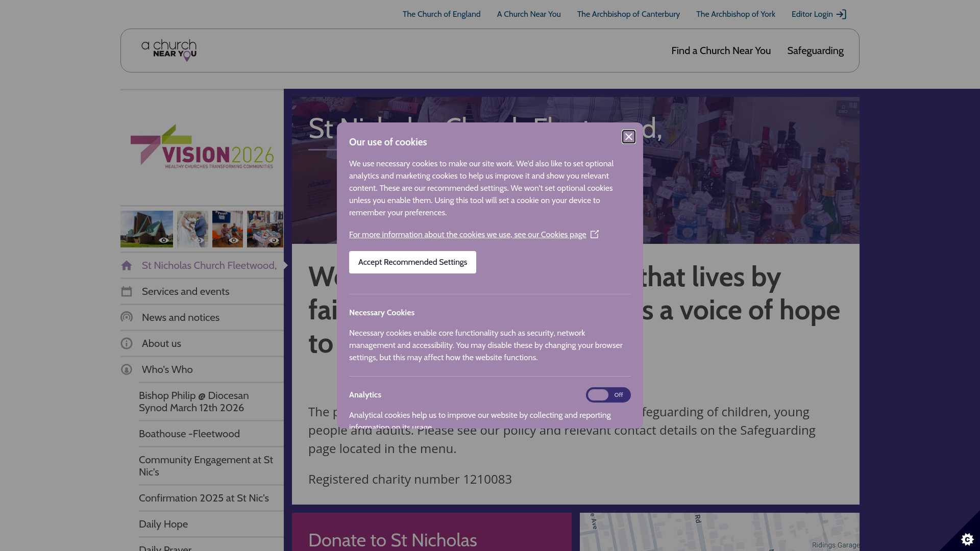This screenshot has height=551, width=980.
Task: Click Our use of cookies heading
Action: click(388, 142)
